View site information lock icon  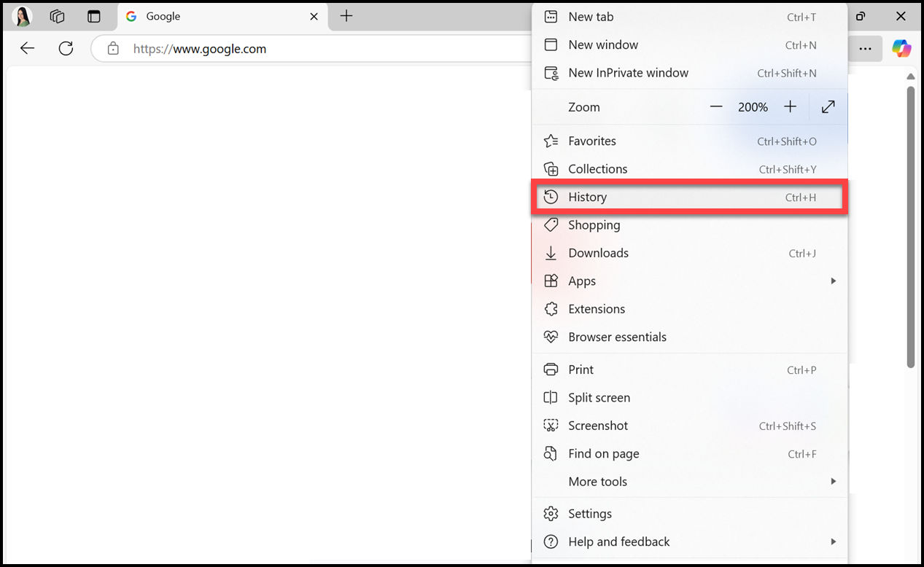click(x=113, y=49)
